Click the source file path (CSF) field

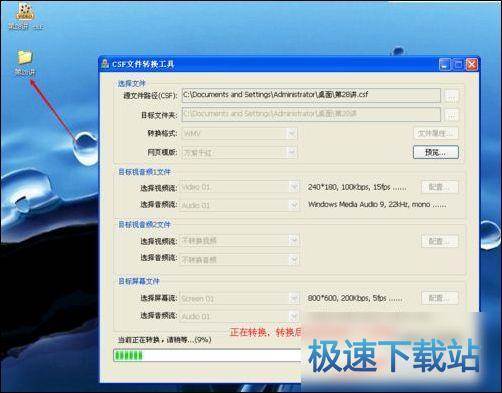point(311,95)
